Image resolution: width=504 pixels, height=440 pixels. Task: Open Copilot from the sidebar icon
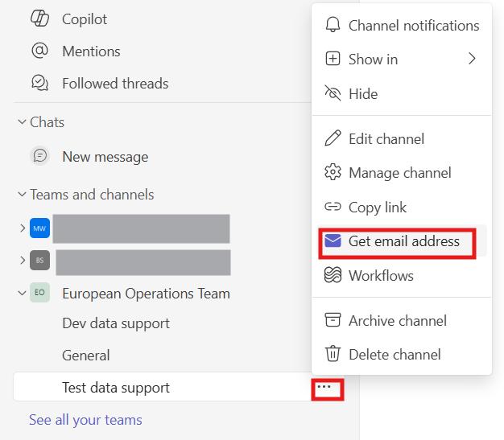click(40, 19)
